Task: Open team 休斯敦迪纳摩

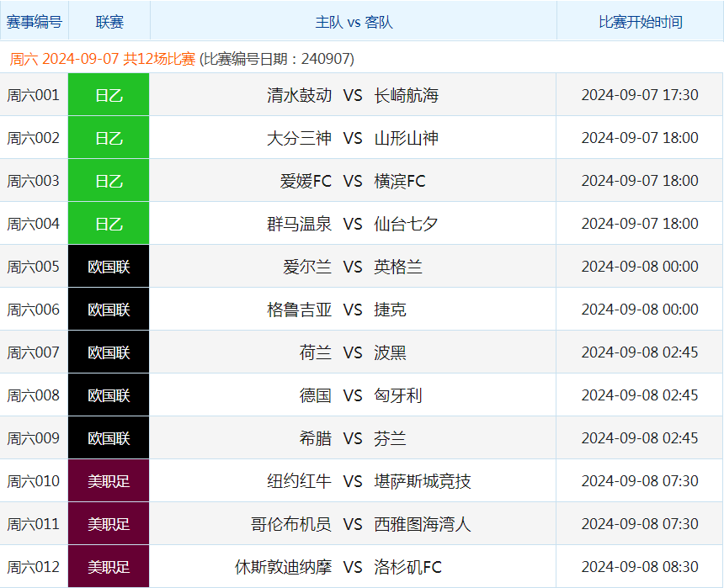Action: tap(283, 567)
